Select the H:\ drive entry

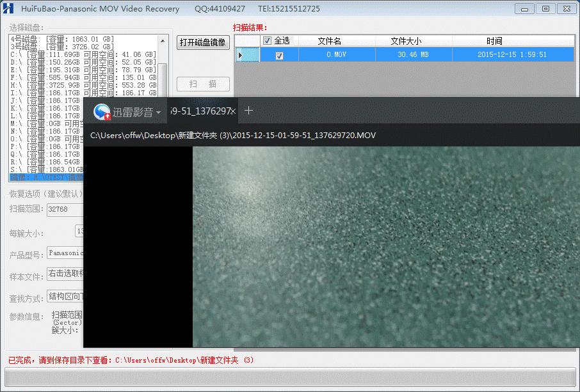tap(83, 85)
